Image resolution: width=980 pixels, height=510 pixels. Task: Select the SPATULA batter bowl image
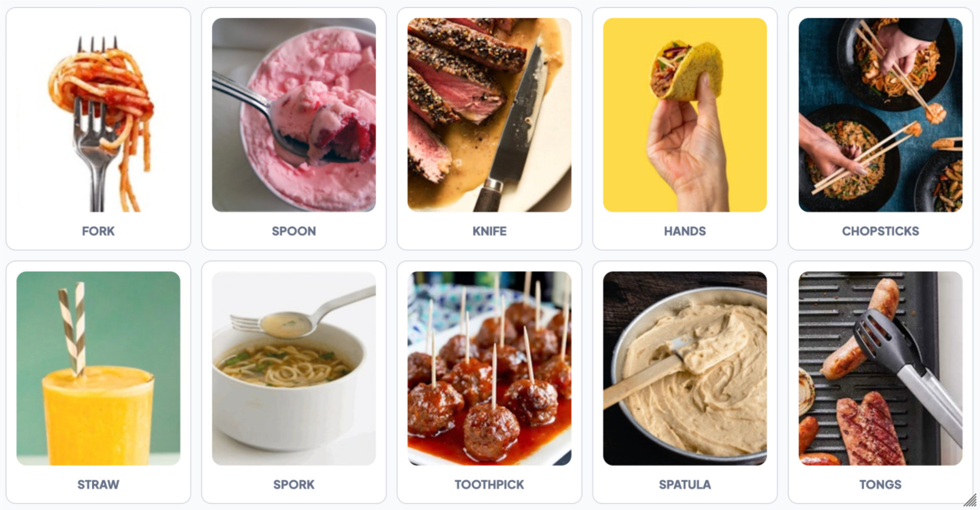tap(685, 368)
